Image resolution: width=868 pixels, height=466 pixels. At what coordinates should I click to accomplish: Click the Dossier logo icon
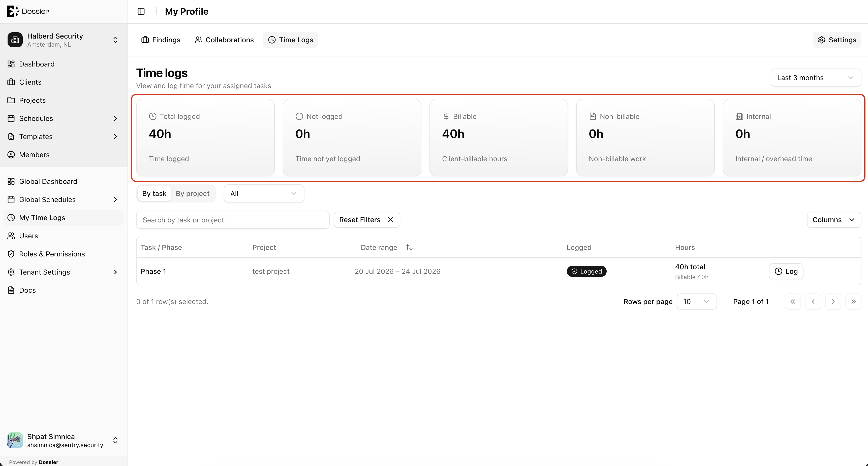point(13,11)
